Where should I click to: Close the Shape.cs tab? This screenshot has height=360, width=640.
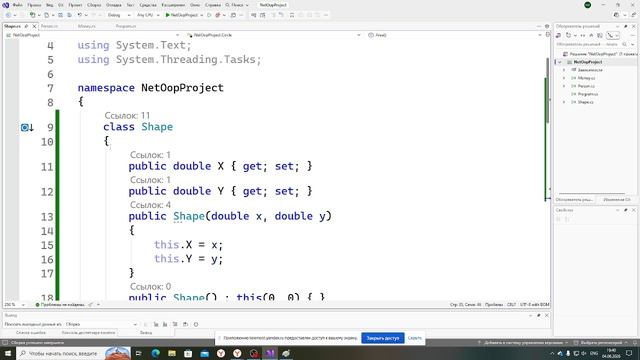coord(34,26)
